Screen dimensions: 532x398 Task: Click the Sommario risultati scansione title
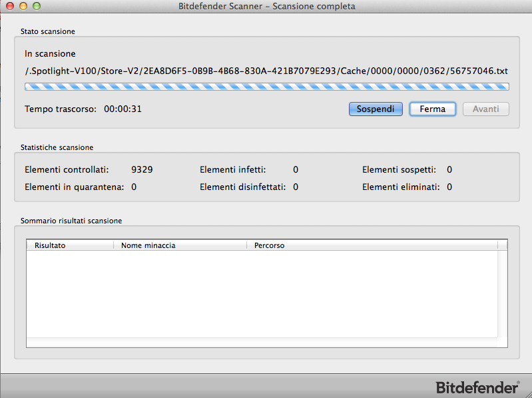click(71, 221)
